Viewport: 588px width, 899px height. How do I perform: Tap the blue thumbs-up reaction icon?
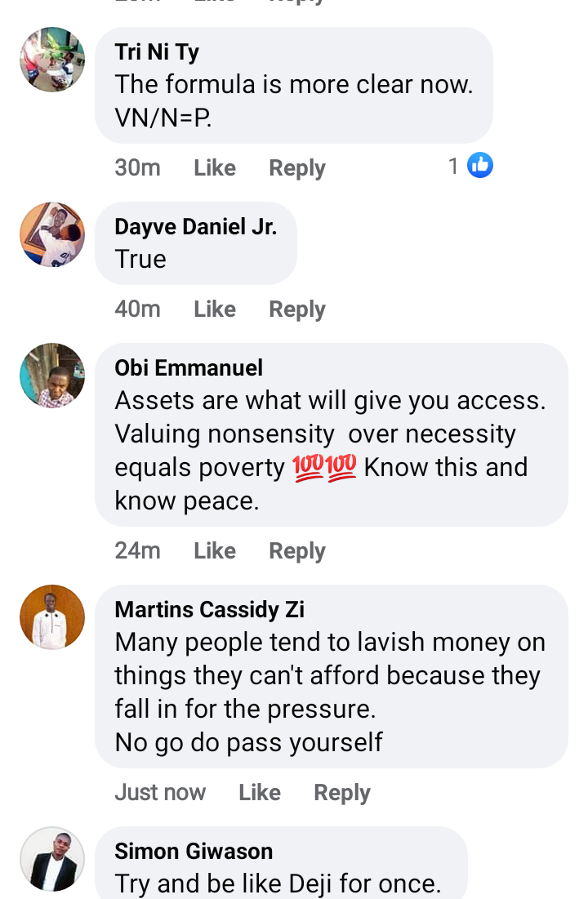(x=480, y=166)
